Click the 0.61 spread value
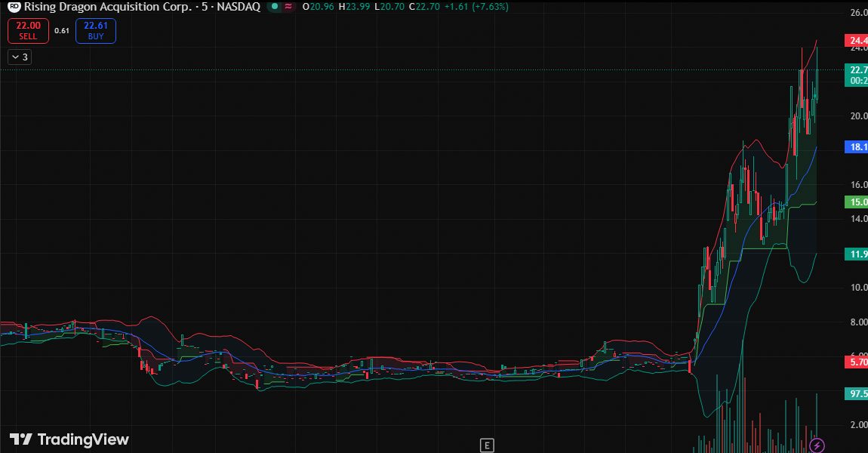This screenshot has width=868, height=453. (x=62, y=30)
